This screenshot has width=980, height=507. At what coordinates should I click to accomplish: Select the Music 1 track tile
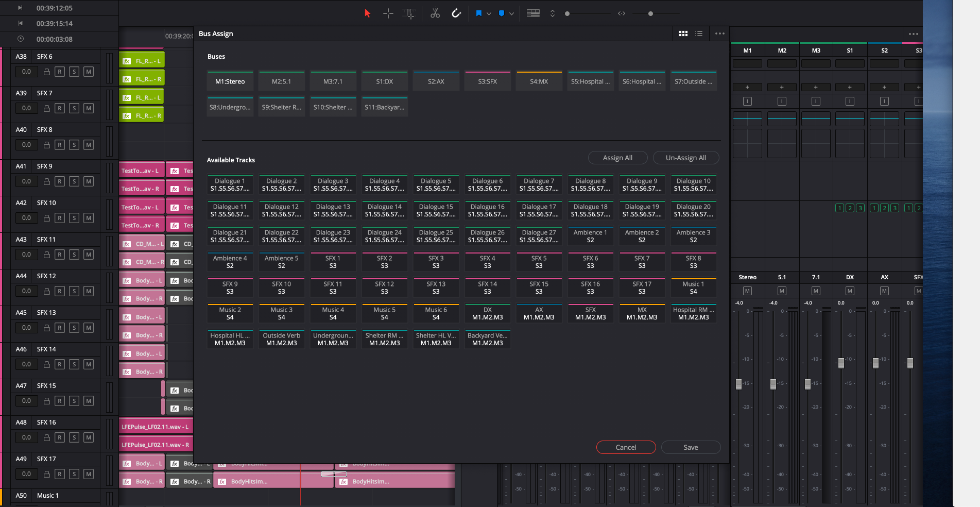[694, 288]
